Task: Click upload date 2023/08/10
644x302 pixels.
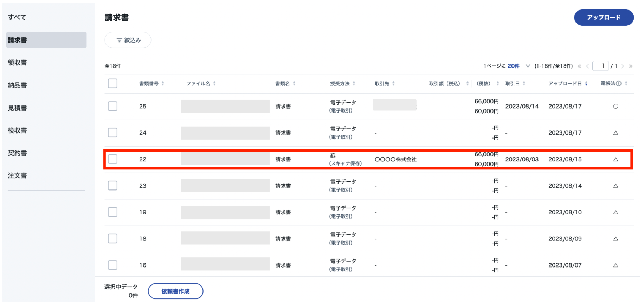Action: pyautogui.click(x=565, y=212)
